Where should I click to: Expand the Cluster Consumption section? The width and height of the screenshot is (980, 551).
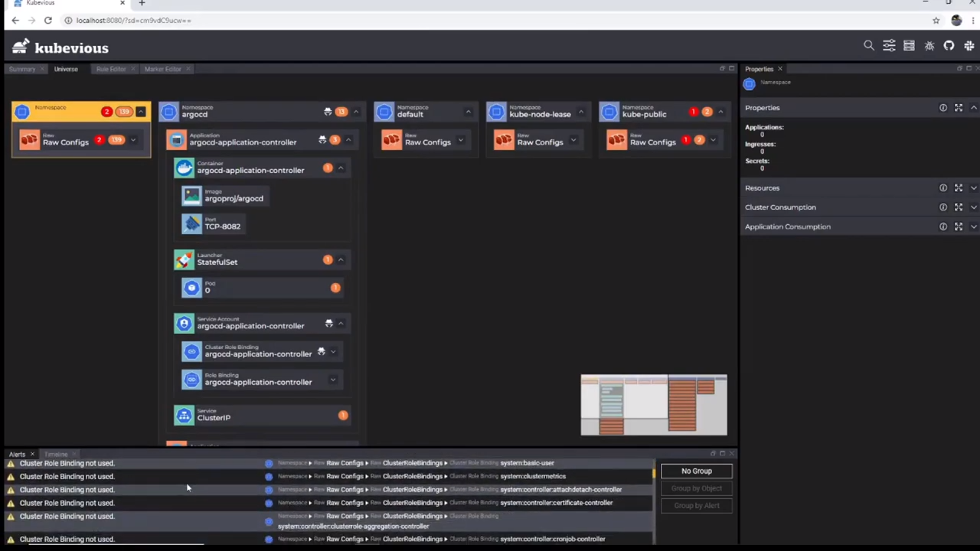(x=974, y=207)
